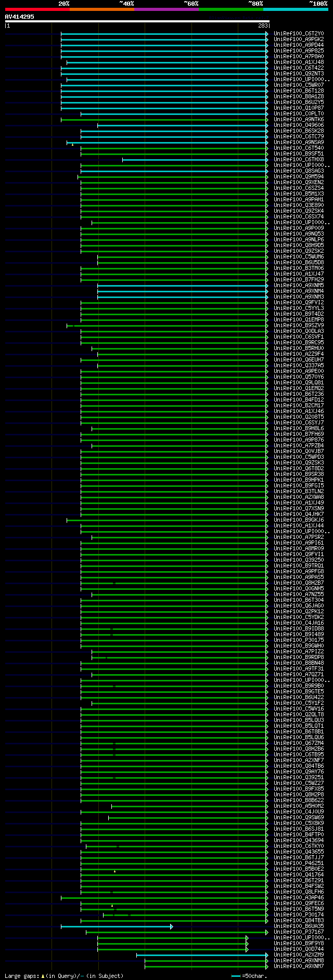Select hit label UniRef100_A3AP46

click(x=299, y=898)
